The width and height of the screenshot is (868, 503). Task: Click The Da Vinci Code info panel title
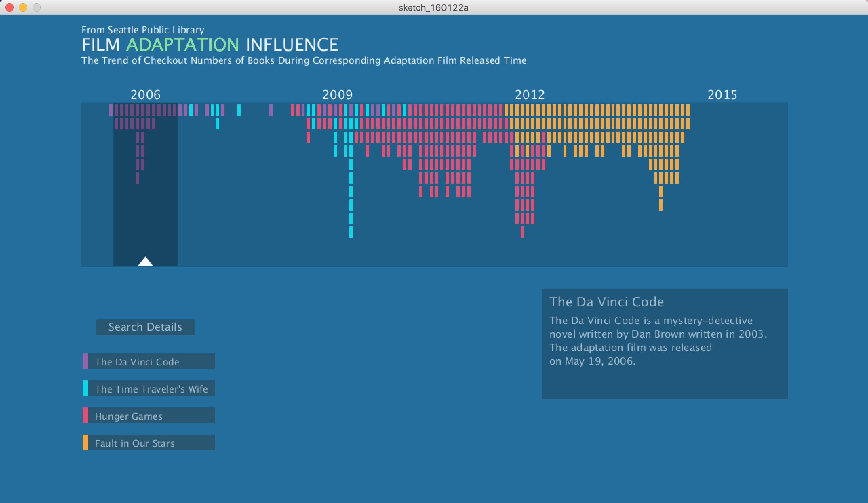pos(606,302)
